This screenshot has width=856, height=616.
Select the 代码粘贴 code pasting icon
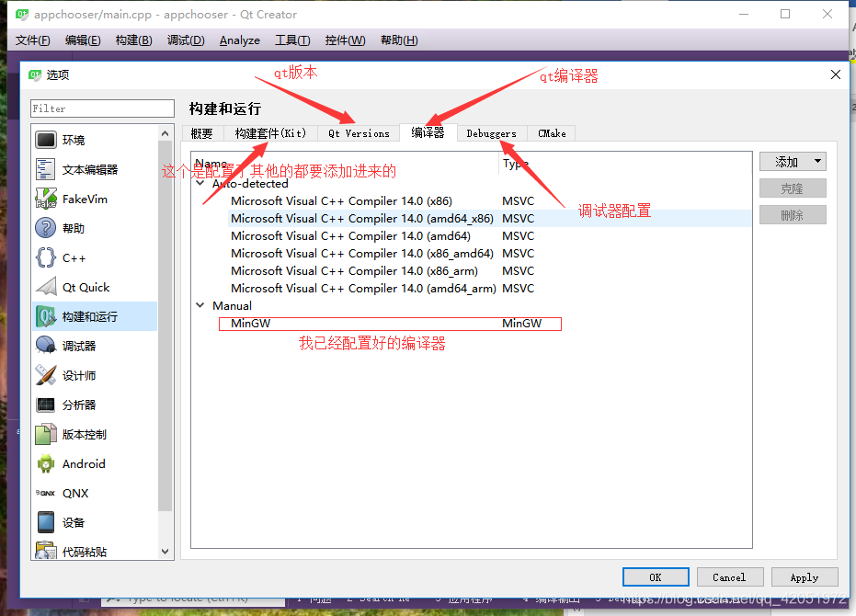(x=46, y=551)
